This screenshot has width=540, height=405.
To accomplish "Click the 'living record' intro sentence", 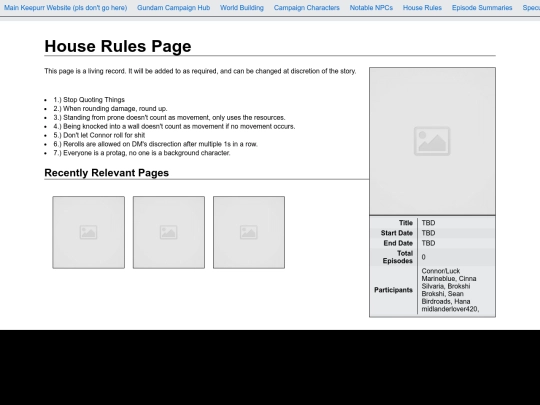I will [x=200, y=71].
